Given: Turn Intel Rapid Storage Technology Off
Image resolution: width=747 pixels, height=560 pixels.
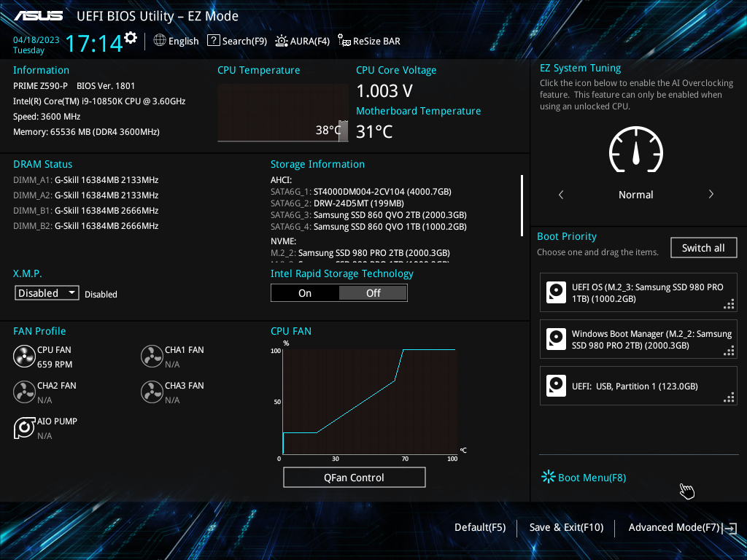Looking at the screenshot, I should 373,293.
